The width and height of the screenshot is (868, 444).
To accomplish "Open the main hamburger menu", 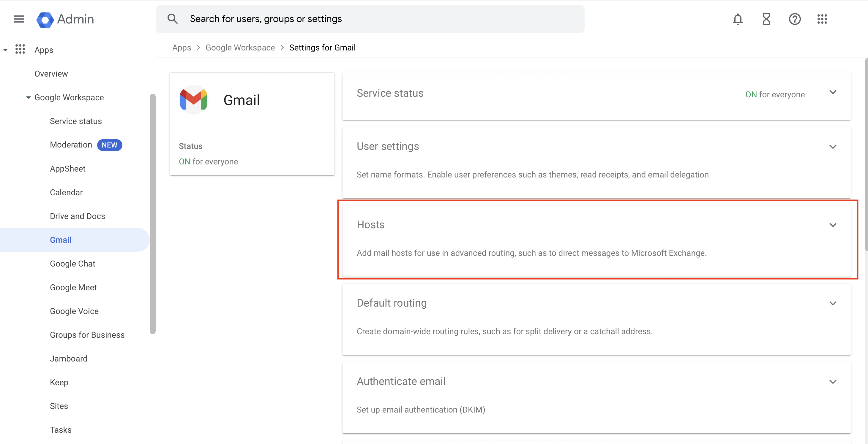I will [x=19, y=19].
